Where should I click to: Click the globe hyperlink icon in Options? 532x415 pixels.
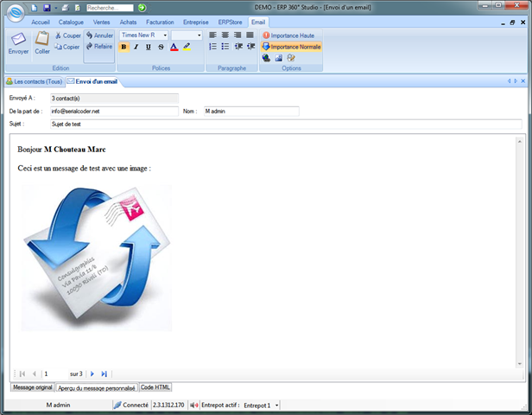click(266, 58)
